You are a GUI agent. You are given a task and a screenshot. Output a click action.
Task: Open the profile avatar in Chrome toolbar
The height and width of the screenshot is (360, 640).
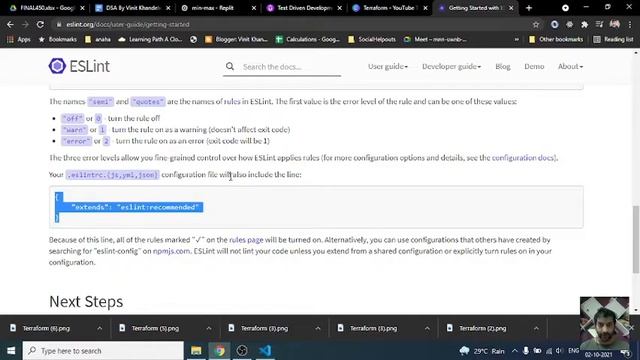coord(615,24)
